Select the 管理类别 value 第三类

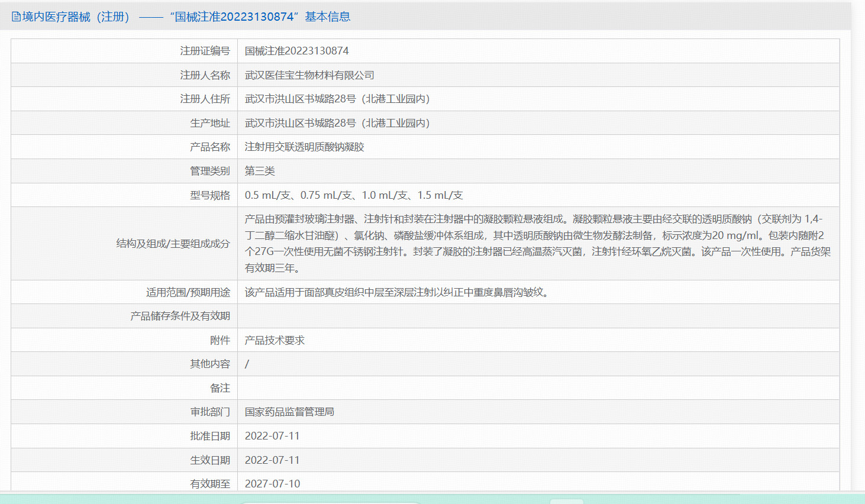(x=259, y=170)
